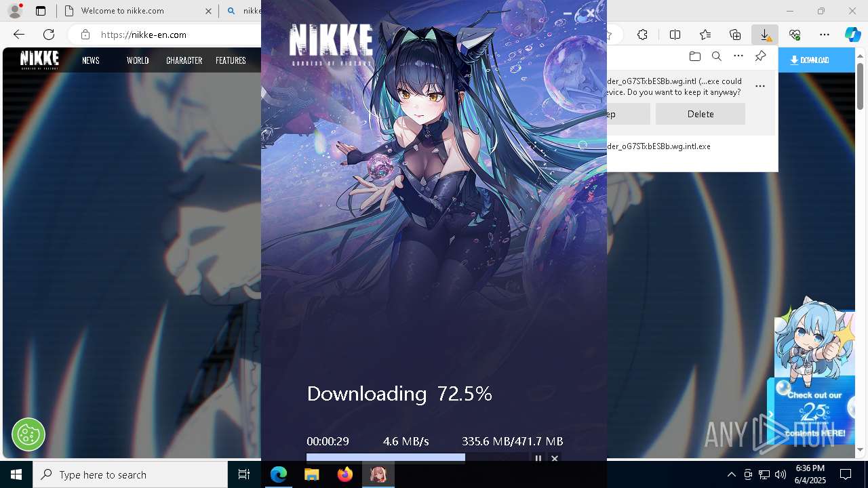Open FEATURES in site navigation
868x488 pixels.
[x=231, y=60]
